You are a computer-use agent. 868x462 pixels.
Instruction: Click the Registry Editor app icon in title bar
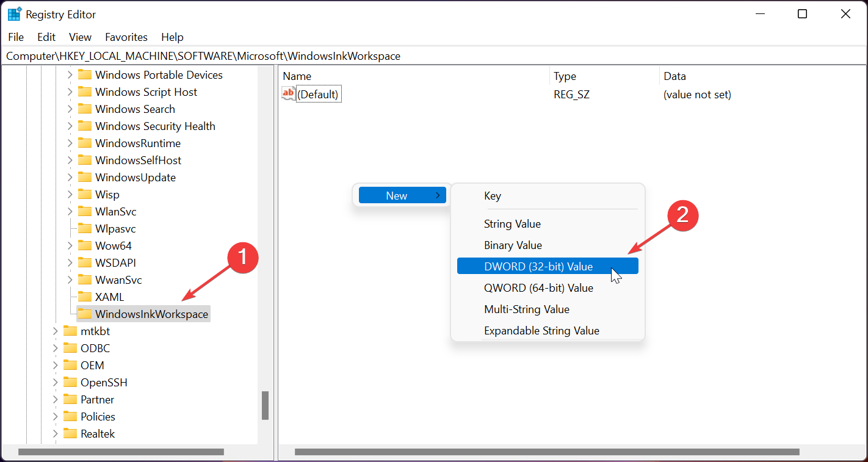(15, 14)
